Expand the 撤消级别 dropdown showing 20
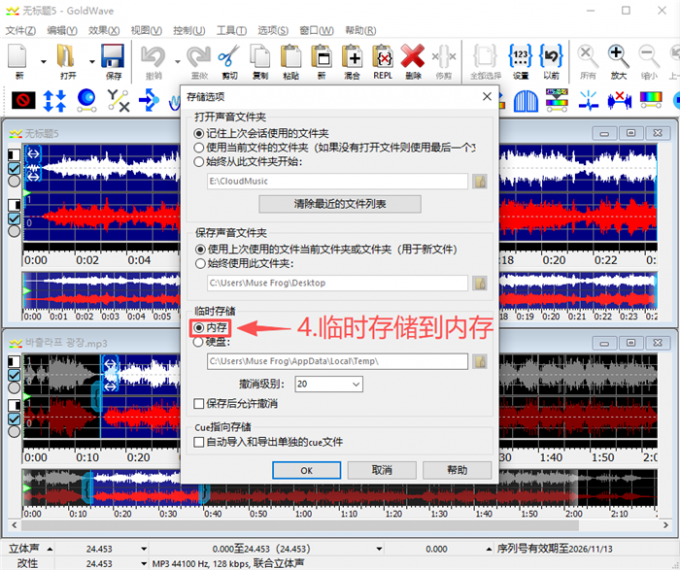Screen dimensions: 680x570 (355, 383)
